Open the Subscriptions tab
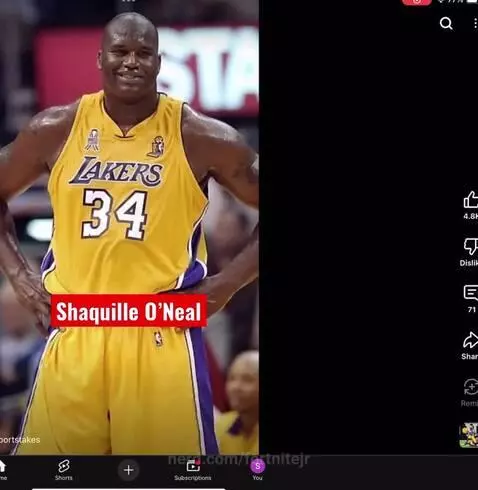The width and height of the screenshot is (478, 490). point(193,470)
